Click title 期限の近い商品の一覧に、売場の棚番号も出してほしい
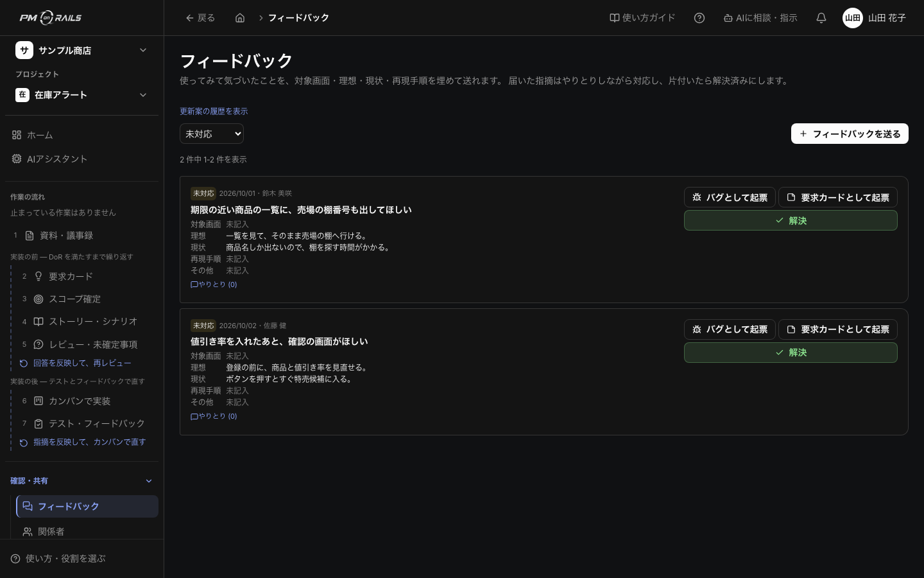 [301, 210]
